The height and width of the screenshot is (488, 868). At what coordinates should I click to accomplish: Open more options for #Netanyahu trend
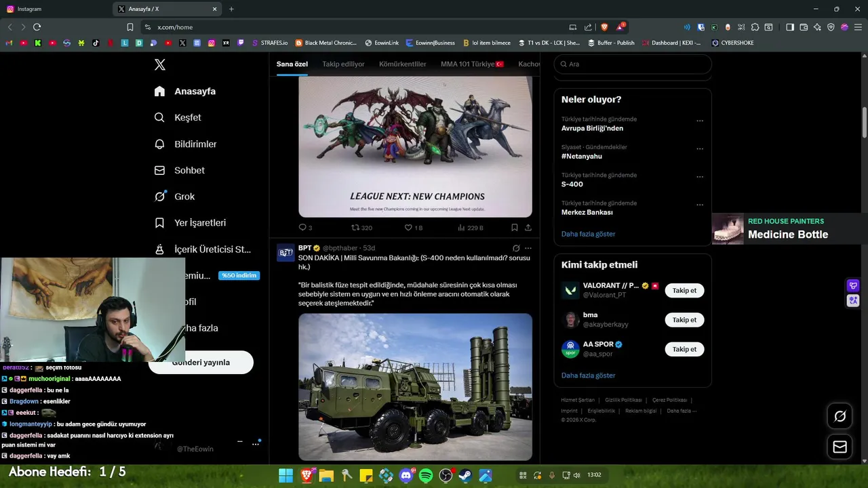(700, 149)
